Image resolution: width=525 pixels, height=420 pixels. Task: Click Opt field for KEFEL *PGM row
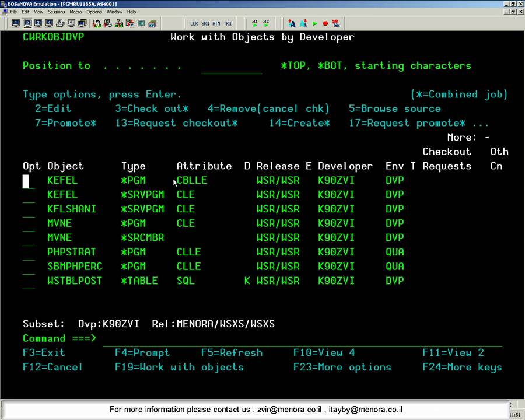29,181
